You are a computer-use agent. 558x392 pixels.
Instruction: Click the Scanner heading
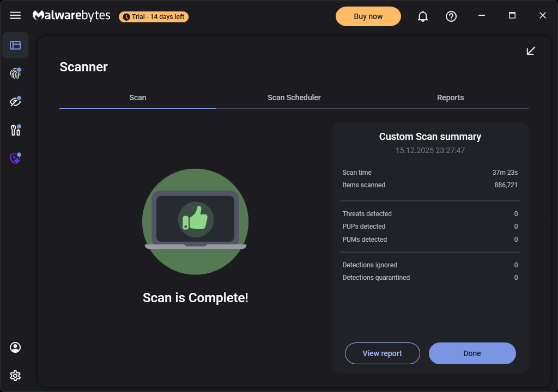[x=83, y=67]
